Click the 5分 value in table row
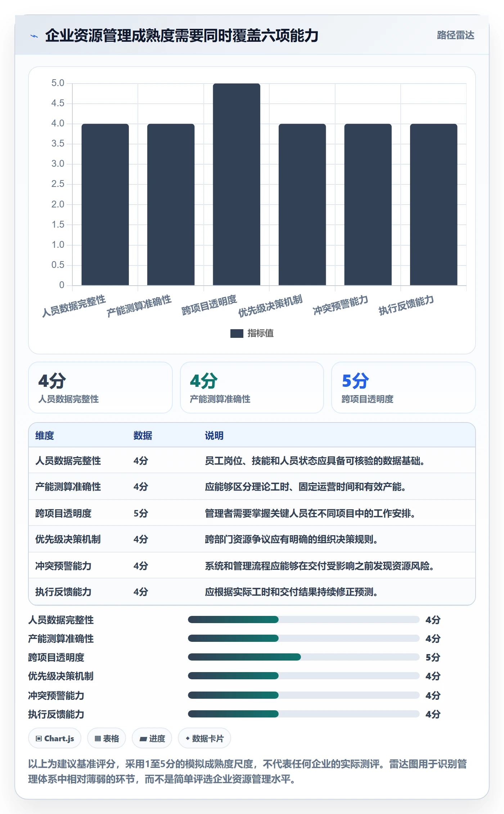 141,513
